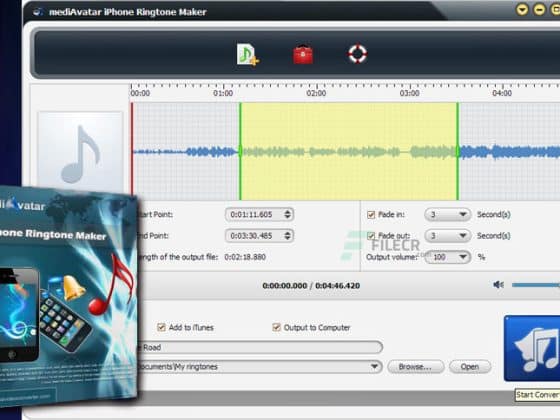This screenshot has width=560, height=420.
Task: Click inside the yellow selected waveform region
Action: pyautogui.click(x=349, y=151)
